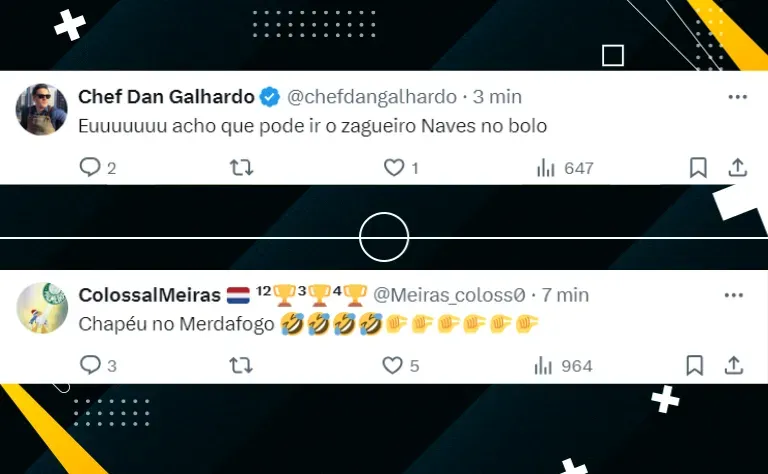Open ColossalMeiras's avatar image
The width and height of the screenshot is (768, 474).
click(x=42, y=308)
